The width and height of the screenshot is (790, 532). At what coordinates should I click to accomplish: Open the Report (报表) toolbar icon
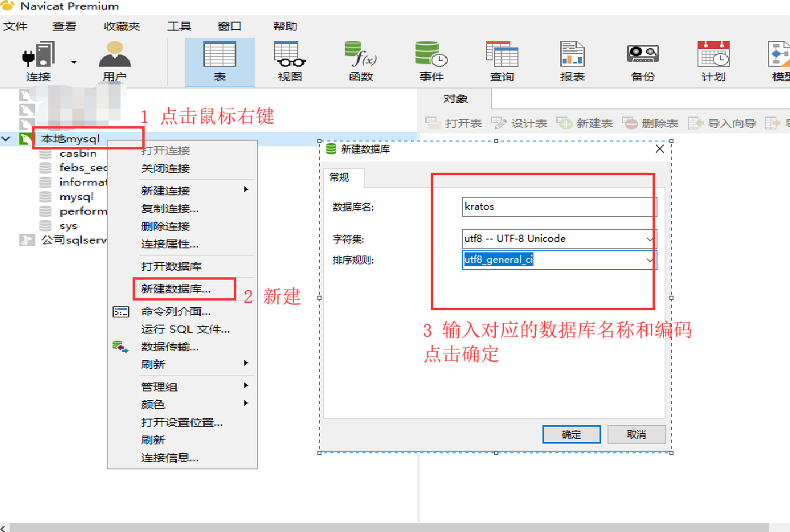coord(572,62)
